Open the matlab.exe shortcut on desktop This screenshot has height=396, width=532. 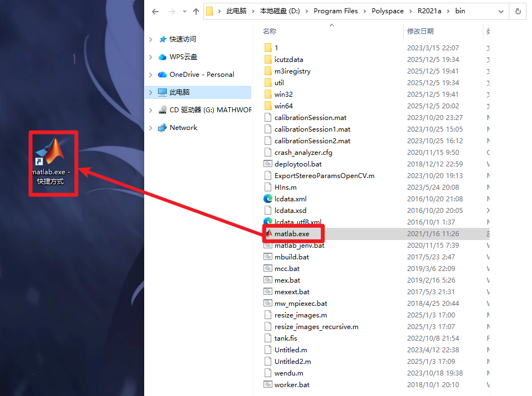pos(51,161)
